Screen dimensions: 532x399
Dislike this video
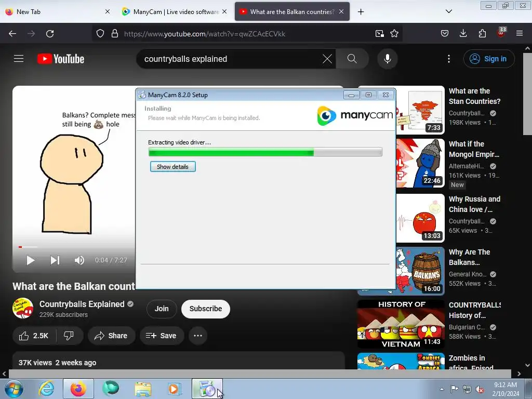pyautogui.click(x=69, y=336)
